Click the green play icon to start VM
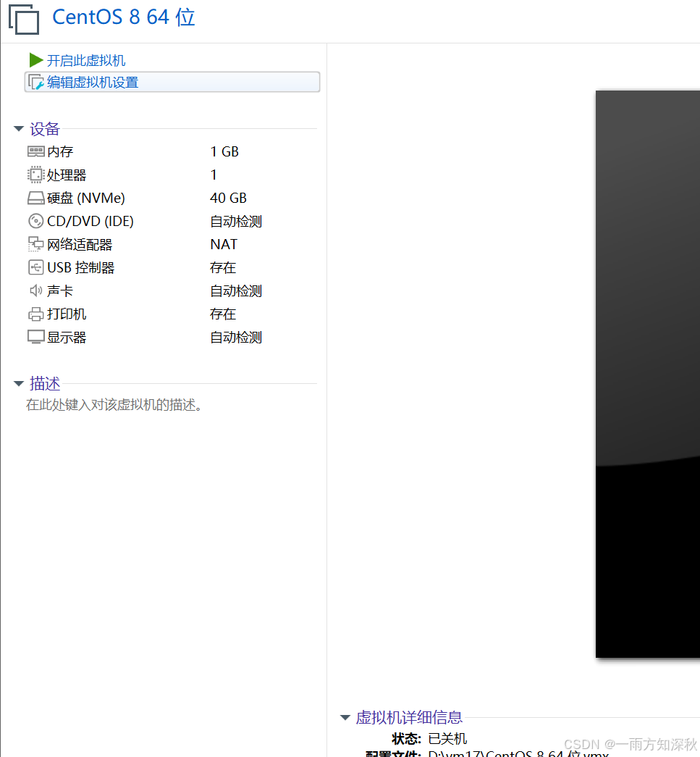 35,60
